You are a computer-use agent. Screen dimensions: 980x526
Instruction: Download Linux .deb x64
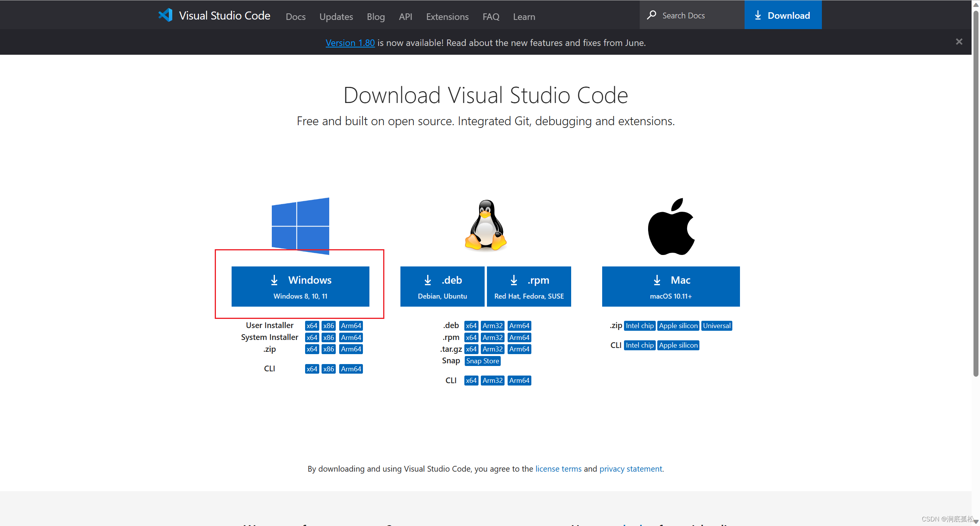pos(471,326)
